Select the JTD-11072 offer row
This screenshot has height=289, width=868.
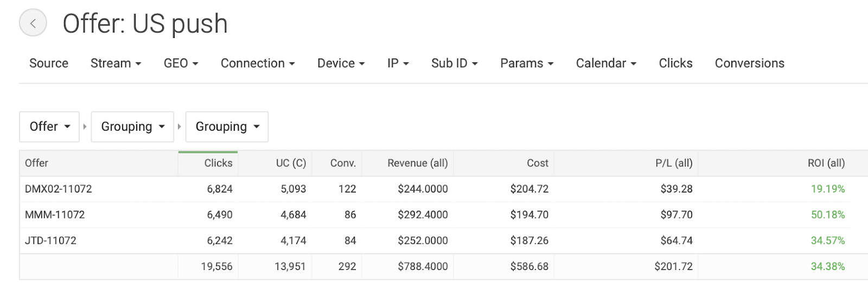(x=50, y=241)
